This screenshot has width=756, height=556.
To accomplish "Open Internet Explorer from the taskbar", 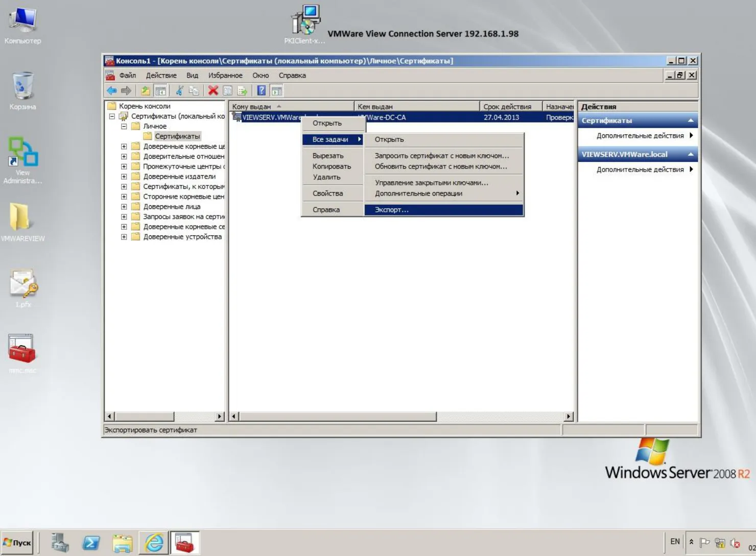I will point(154,543).
